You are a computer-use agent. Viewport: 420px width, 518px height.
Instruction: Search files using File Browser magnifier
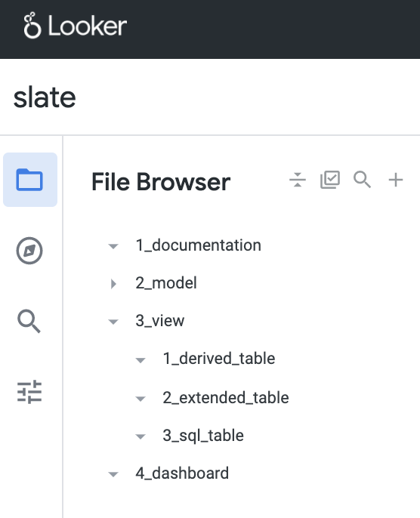(362, 180)
